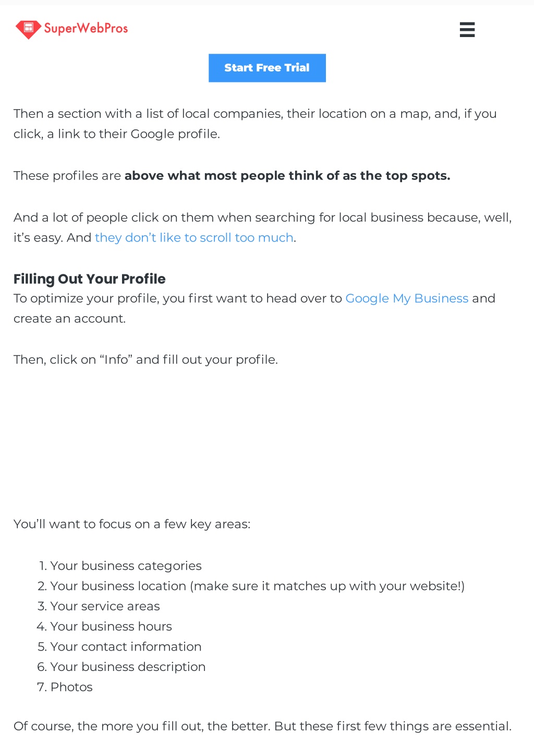Image resolution: width=534 pixels, height=756 pixels.
Task: Click the "Your business location" list item
Action: coord(257,586)
